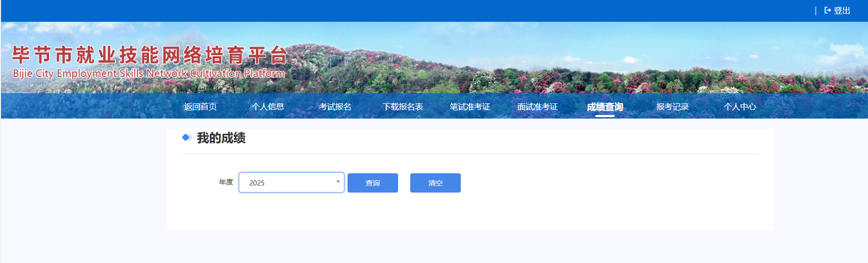Click the 我的成绩 heading
Image resolution: width=868 pixels, height=263 pixels.
(x=221, y=138)
